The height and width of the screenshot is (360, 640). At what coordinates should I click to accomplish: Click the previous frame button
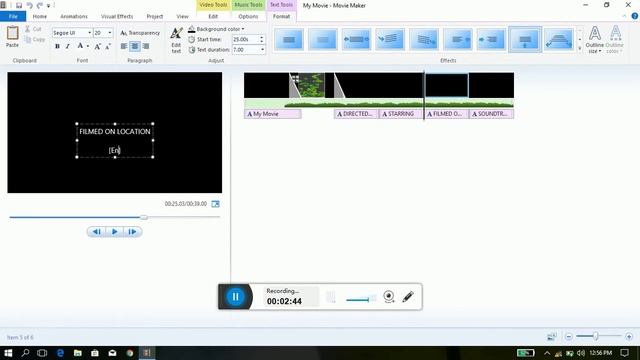coord(97,231)
